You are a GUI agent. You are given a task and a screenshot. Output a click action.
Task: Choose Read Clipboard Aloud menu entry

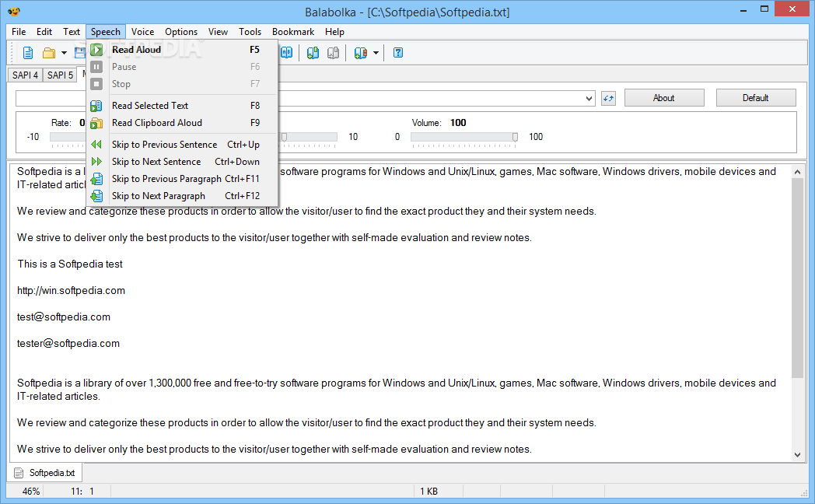183,123
